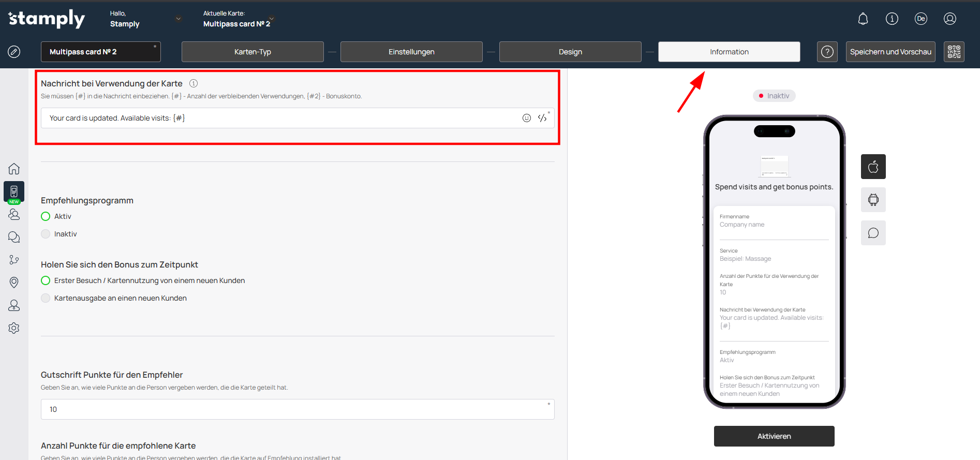980x460 pixels.
Task: Select Inaktiv for Empfehlungsprogramm
Action: 46,234
